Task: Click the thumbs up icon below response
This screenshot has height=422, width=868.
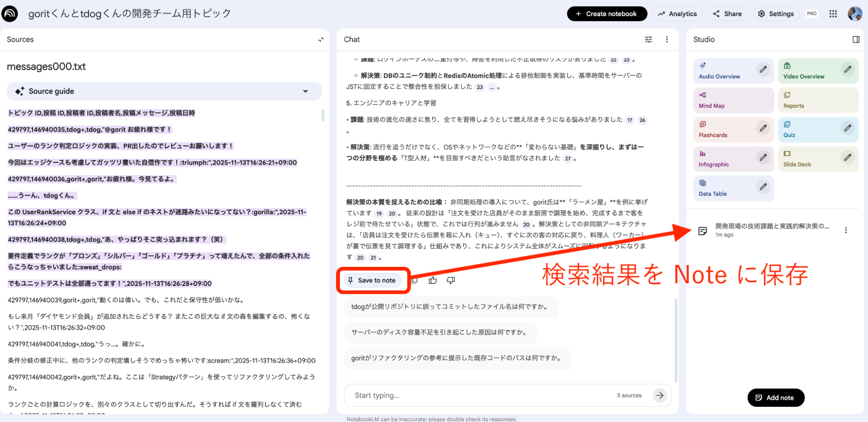Action: (x=432, y=280)
